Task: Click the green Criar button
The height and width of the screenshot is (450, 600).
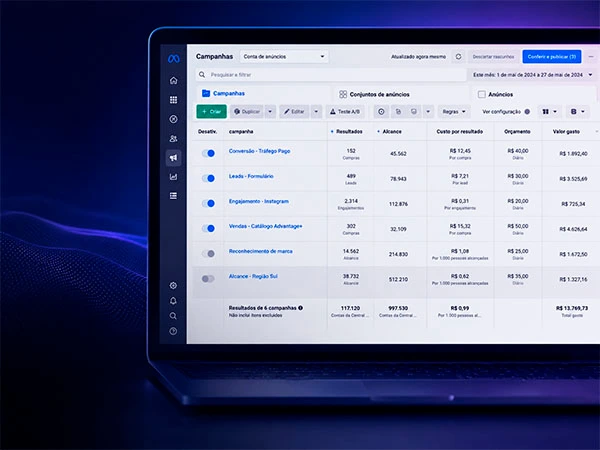Action: click(x=212, y=112)
